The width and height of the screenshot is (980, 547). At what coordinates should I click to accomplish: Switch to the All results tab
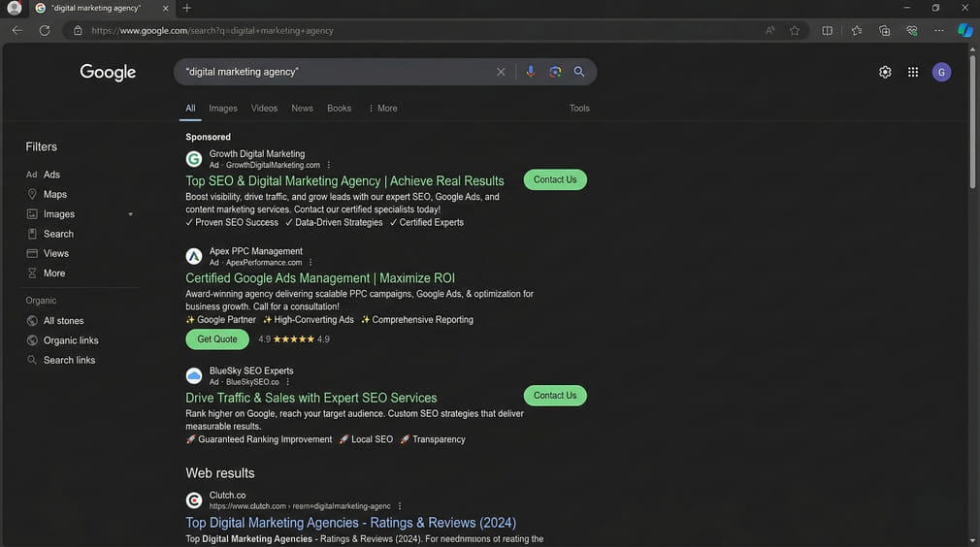190,108
